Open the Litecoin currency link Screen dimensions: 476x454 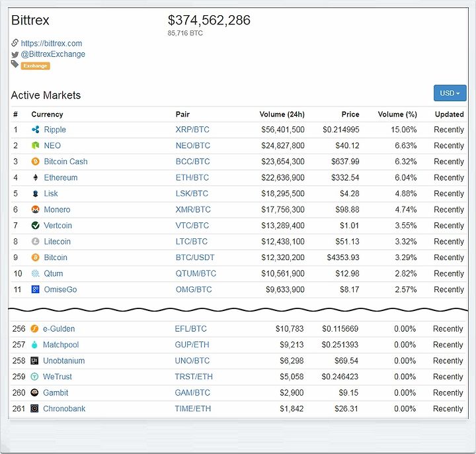point(57,242)
